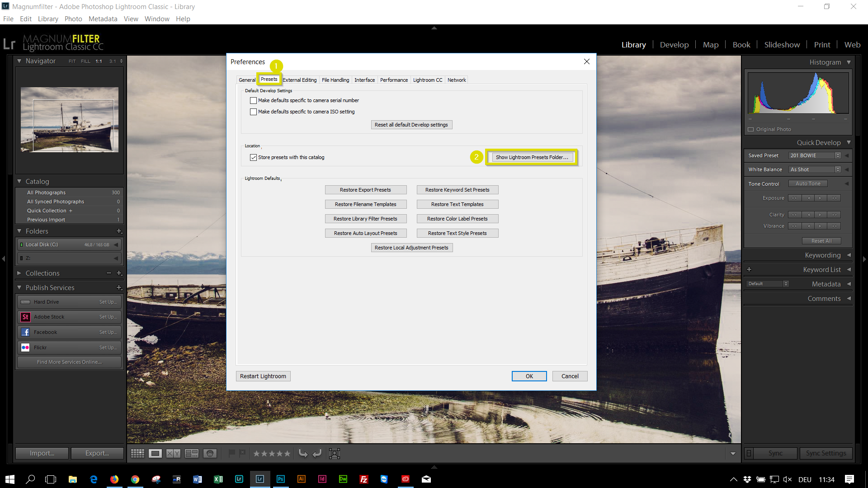Set photo as rejected flag
Viewport: 868px width, 488px height.
click(x=242, y=453)
